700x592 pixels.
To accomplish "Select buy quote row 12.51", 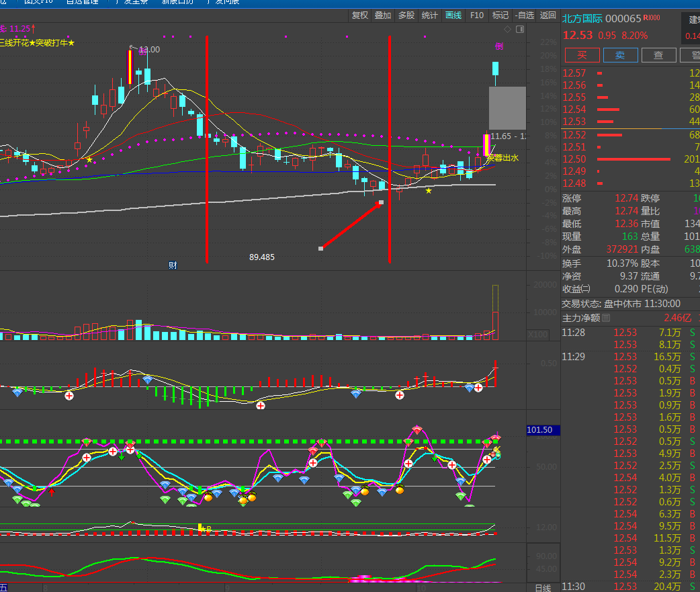I will click(630, 147).
